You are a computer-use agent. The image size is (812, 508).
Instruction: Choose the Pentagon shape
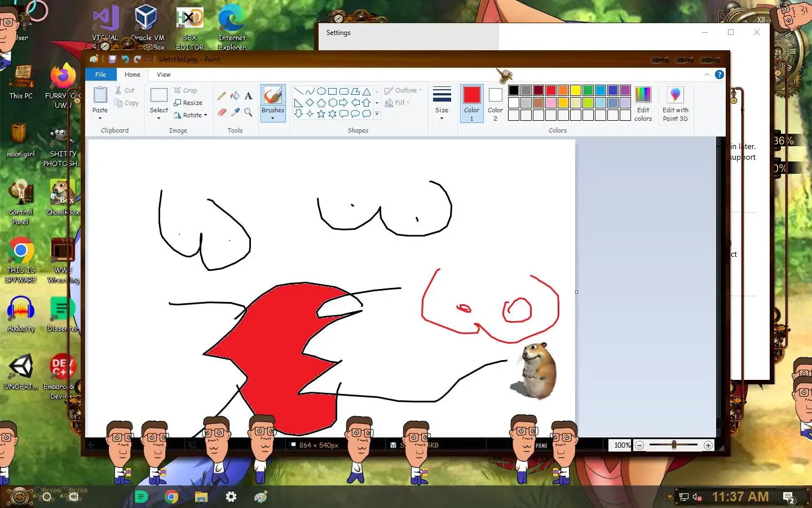(321, 103)
